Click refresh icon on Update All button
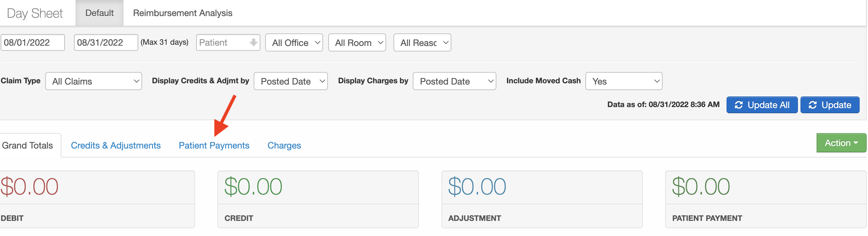The image size is (868, 236). click(x=739, y=105)
